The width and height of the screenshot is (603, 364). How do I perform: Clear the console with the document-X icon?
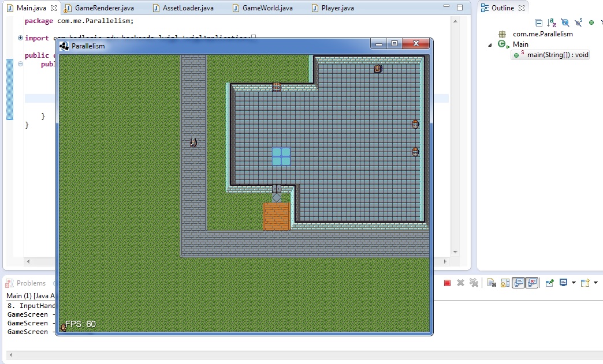pos(492,283)
